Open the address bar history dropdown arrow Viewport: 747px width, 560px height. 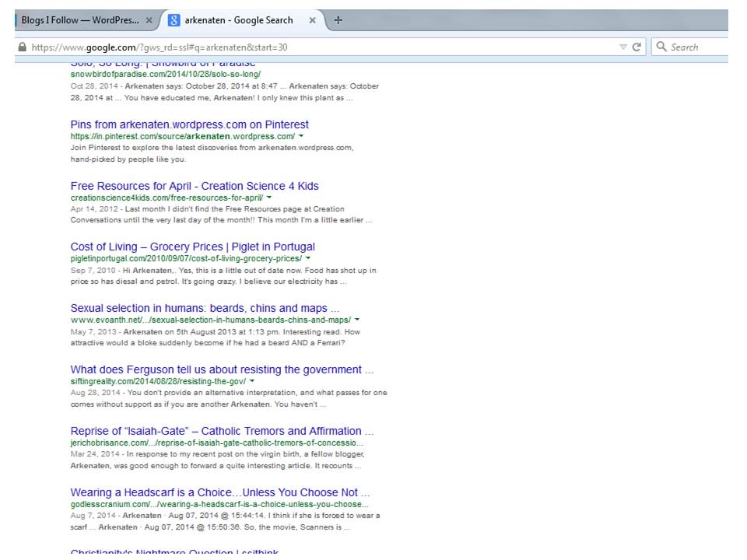[622, 47]
